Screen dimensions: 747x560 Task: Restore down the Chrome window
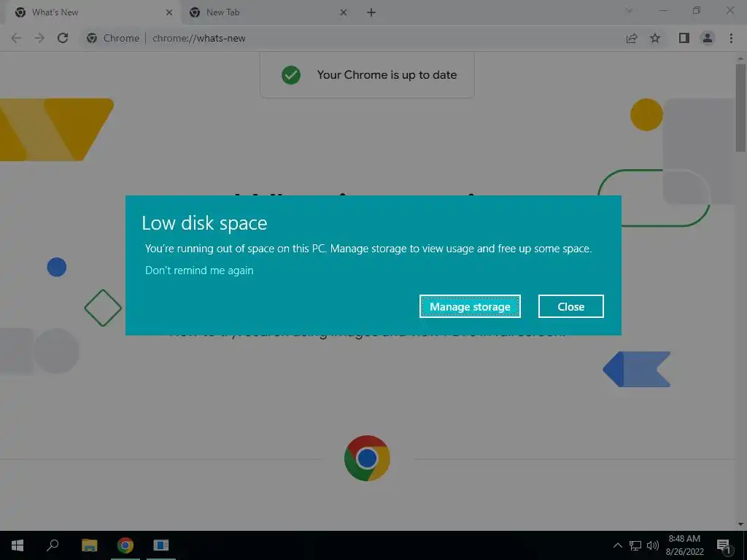[697, 10]
